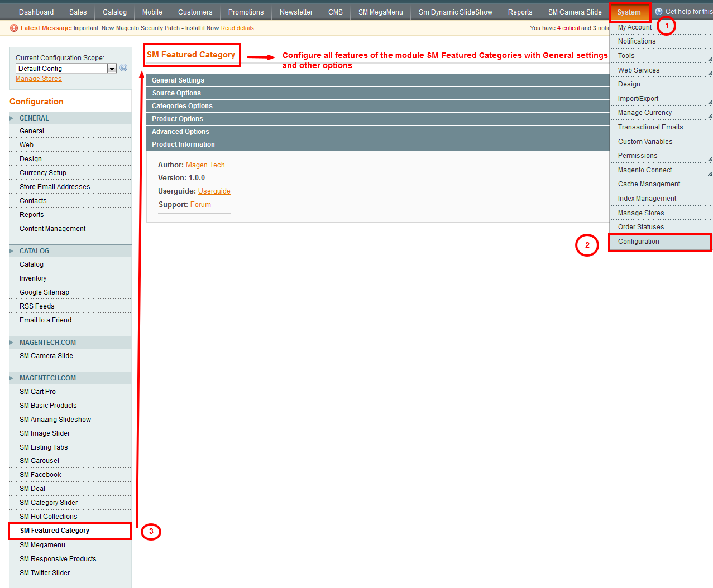The height and width of the screenshot is (588, 713).
Task: Open the Current Configuration Scope dropdown
Action: click(112, 69)
